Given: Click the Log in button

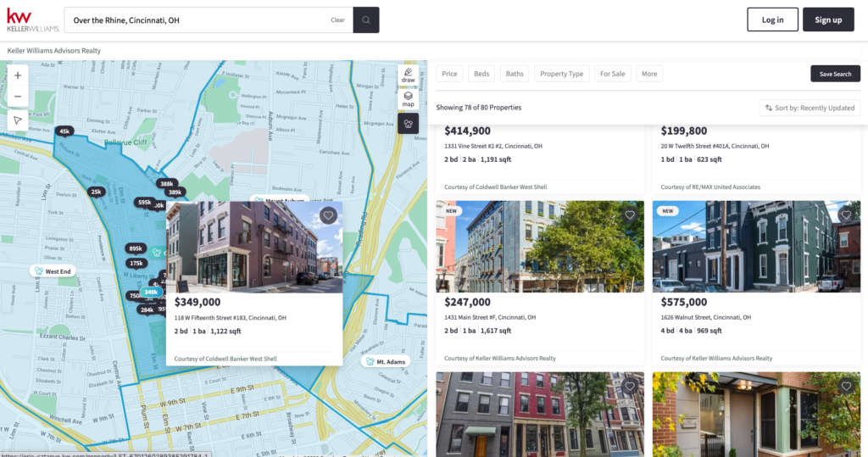Looking at the screenshot, I should pyautogui.click(x=772, y=20).
